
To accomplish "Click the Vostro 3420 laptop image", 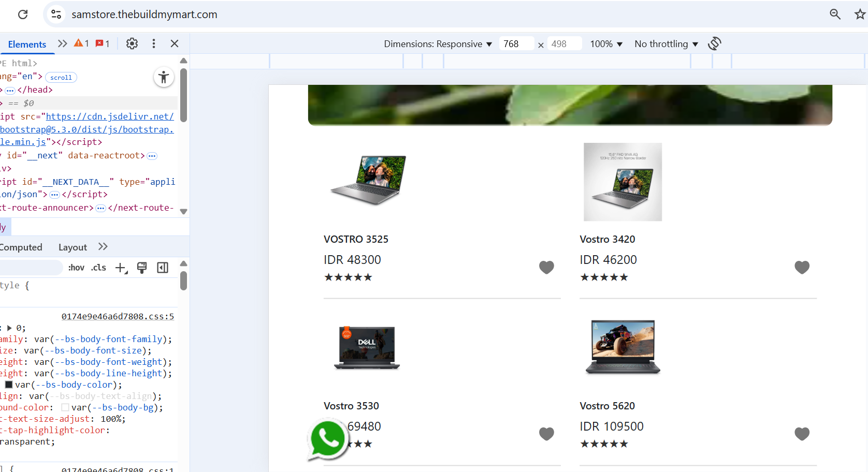I will (x=623, y=182).
